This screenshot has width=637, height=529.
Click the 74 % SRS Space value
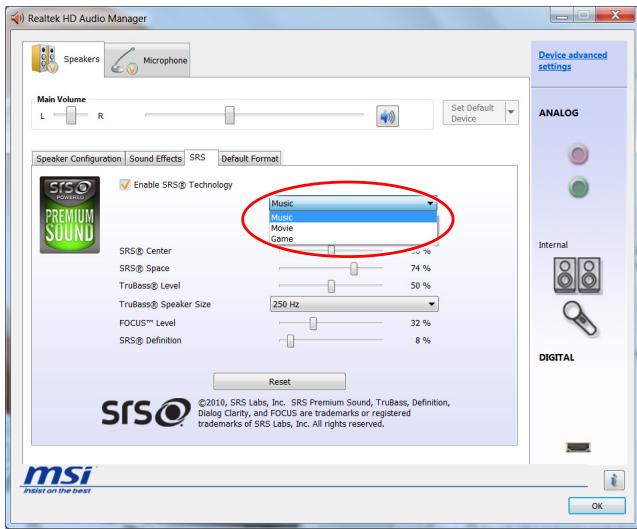420,268
